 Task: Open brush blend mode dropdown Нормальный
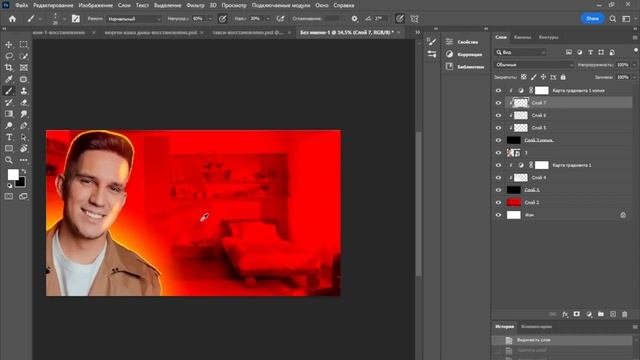[134, 19]
